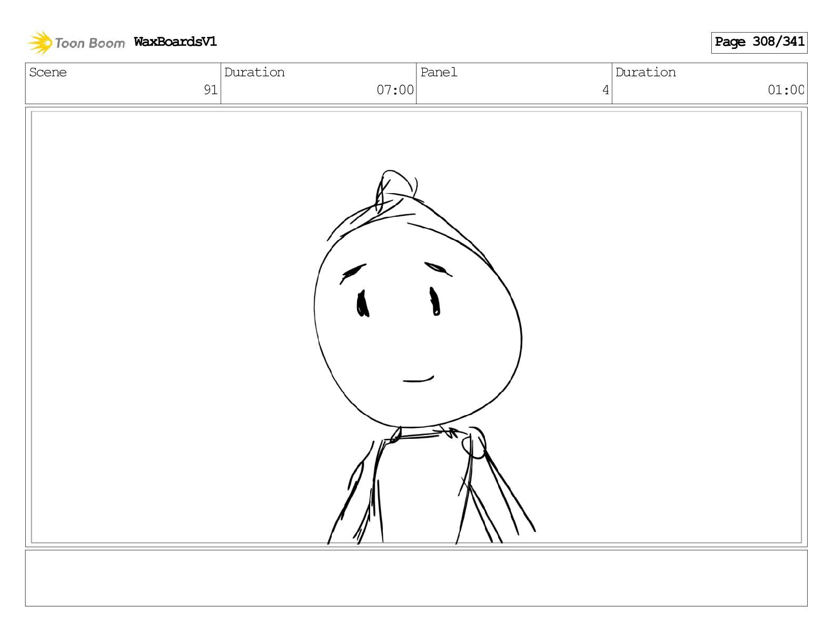Click the Page 308/341 indicator
Viewport: 834px width, 644px height.
coord(759,42)
